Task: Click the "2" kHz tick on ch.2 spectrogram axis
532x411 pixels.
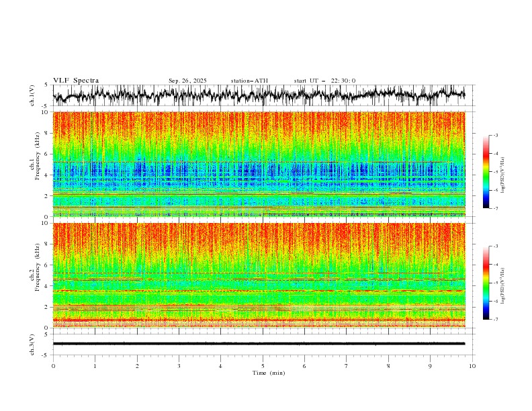Action: (48, 307)
